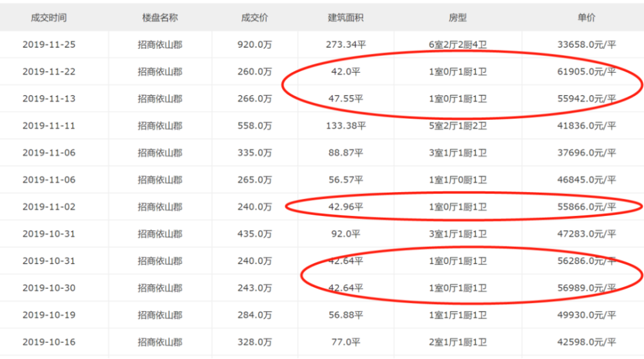Select the date cell 2019-11-11

(49, 126)
